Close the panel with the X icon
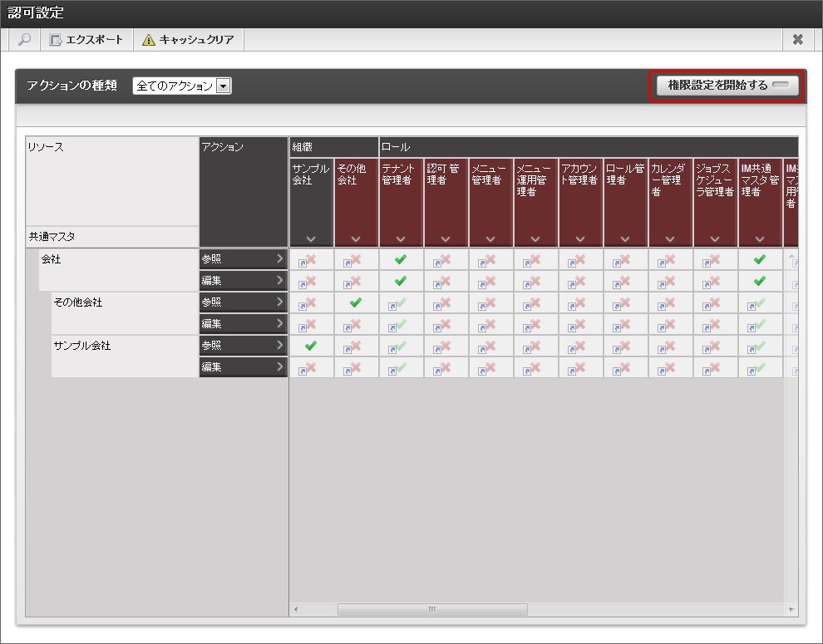The height and width of the screenshot is (644, 823). [797, 40]
